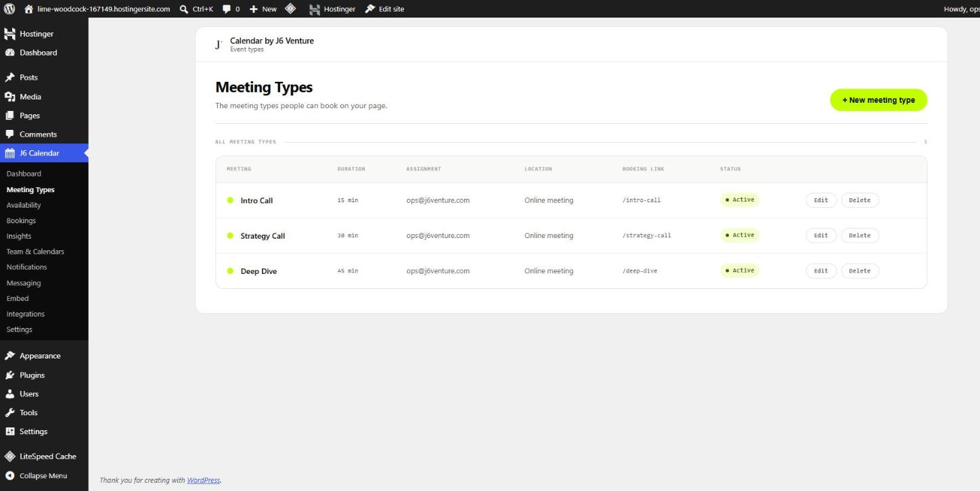Open the Howdy user account menu
The image size is (980, 491).
[x=961, y=9]
